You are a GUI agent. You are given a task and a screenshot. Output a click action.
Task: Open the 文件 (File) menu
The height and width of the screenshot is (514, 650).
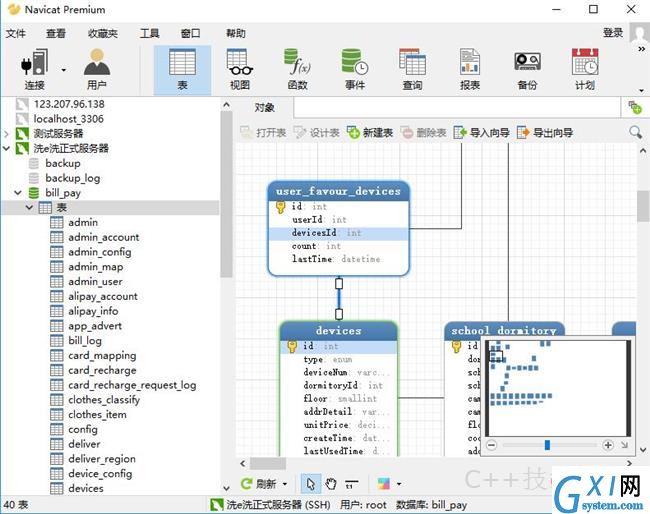(16, 33)
